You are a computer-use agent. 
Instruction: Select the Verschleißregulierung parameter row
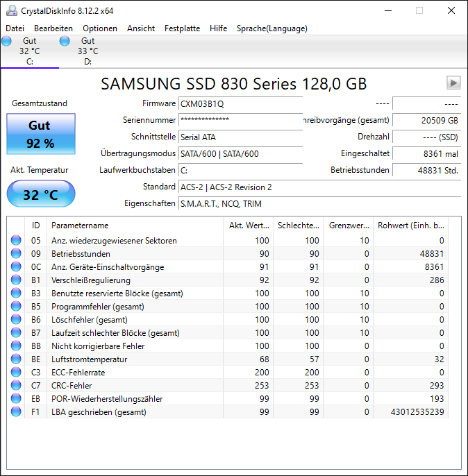click(x=228, y=280)
